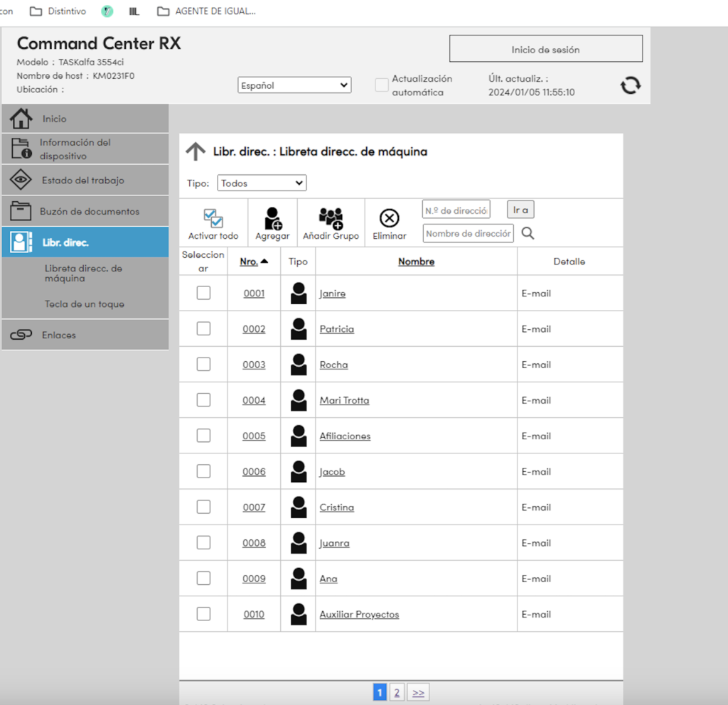Go to page 2 of address list

(x=397, y=692)
